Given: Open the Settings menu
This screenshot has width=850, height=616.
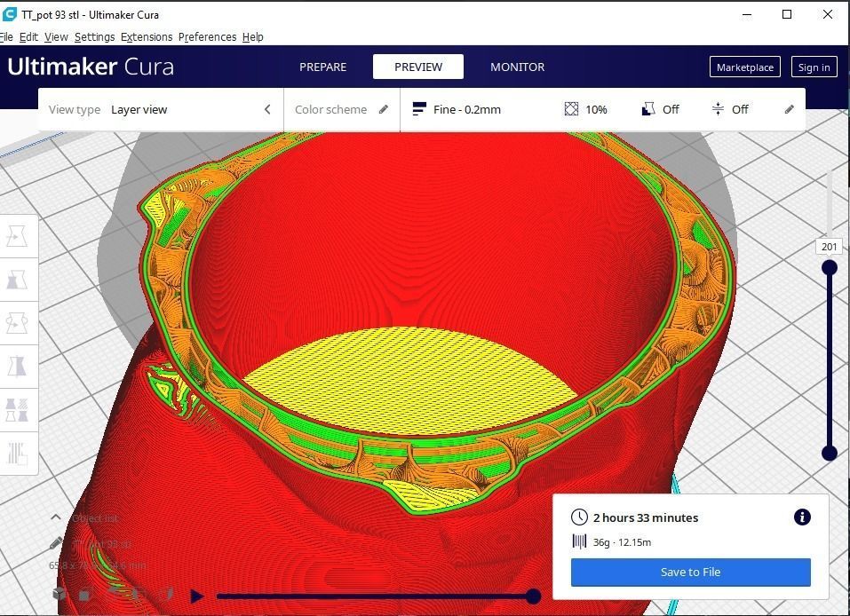Looking at the screenshot, I should pyautogui.click(x=95, y=37).
